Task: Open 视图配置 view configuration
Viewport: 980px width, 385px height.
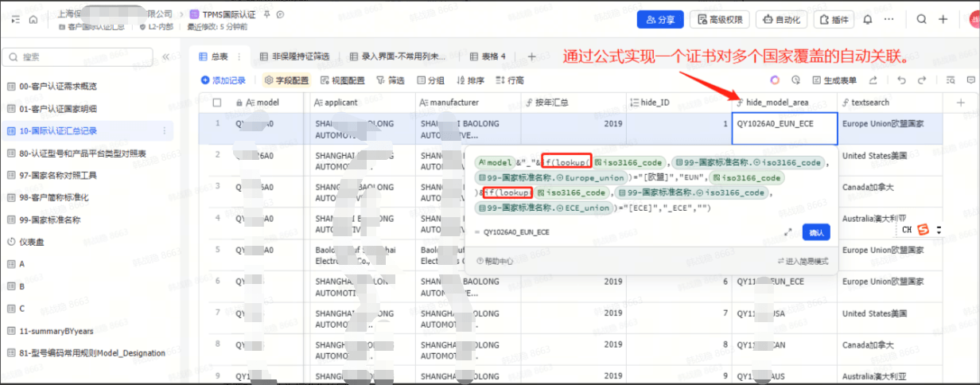Action: [x=343, y=80]
